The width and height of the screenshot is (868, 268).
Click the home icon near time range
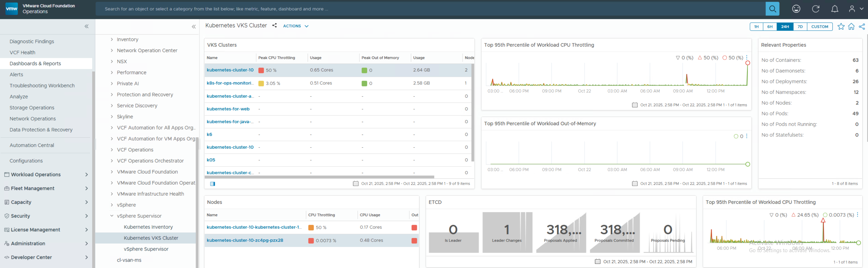(x=851, y=26)
